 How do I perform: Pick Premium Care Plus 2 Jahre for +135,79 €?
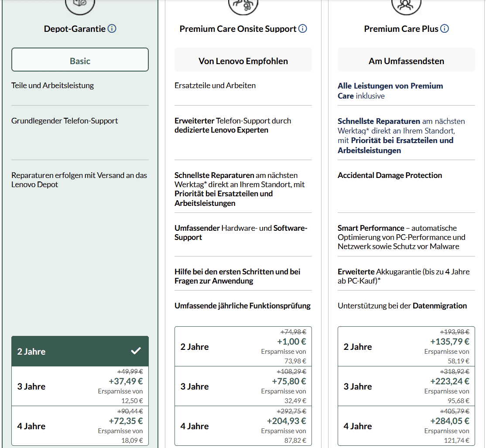406,346
